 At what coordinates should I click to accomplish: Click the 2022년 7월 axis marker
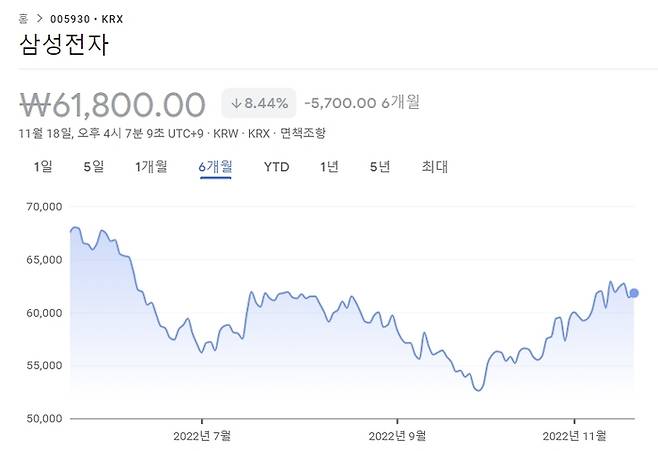[202, 436]
